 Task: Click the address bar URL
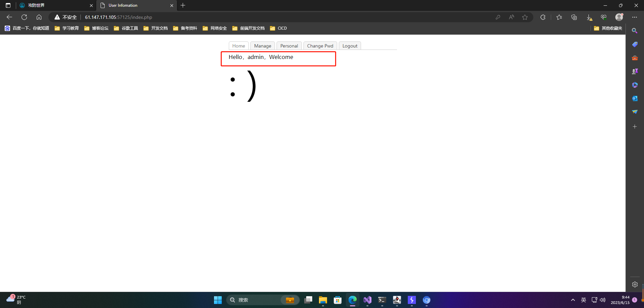pyautogui.click(x=118, y=17)
